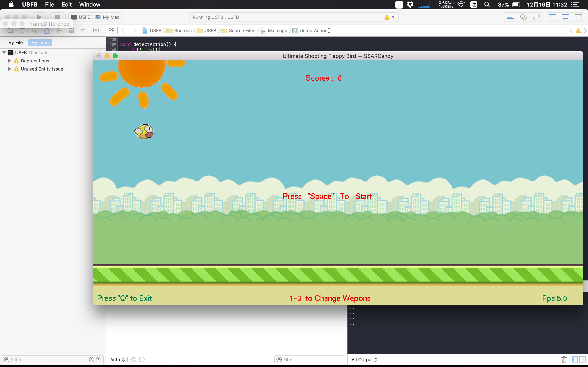
Task: Open the Assistant editor (overlapping circles icon)
Action: click(x=523, y=17)
